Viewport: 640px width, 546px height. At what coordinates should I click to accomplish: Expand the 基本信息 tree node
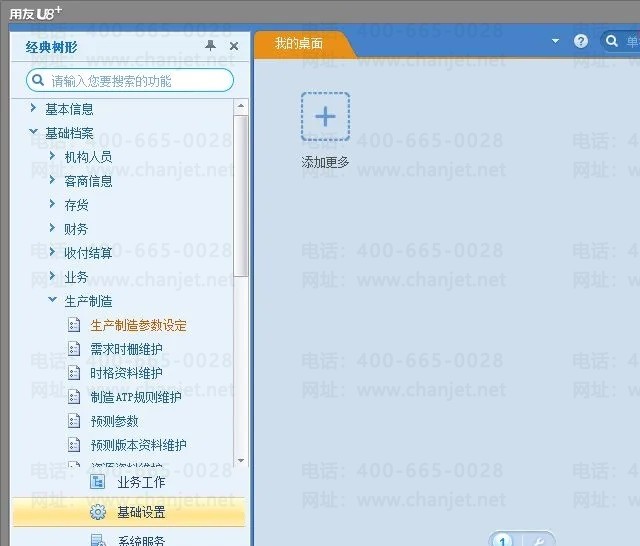pyautogui.click(x=33, y=108)
